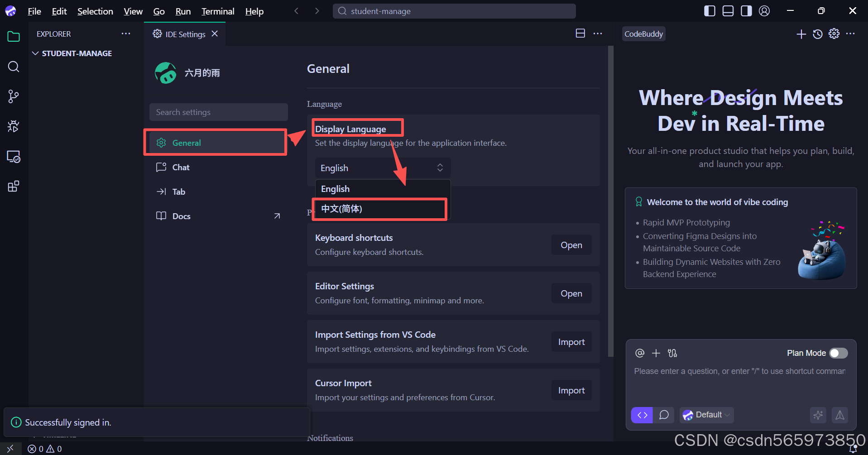Click Open for Keyboard shortcuts

(x=571, y=245)
